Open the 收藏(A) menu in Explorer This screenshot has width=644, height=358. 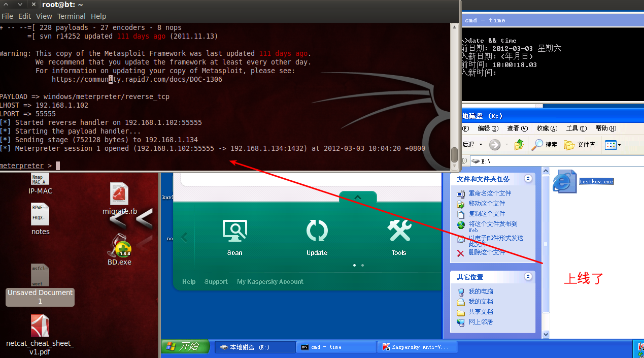pyautogui.click(x=547, y=128)
